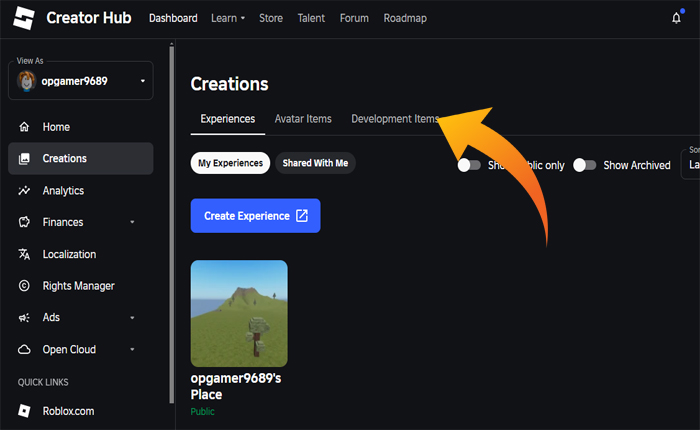700x430 pixels.
Task: Open the notifications bell
Action: pyautogui.click(x=676, y=18)
